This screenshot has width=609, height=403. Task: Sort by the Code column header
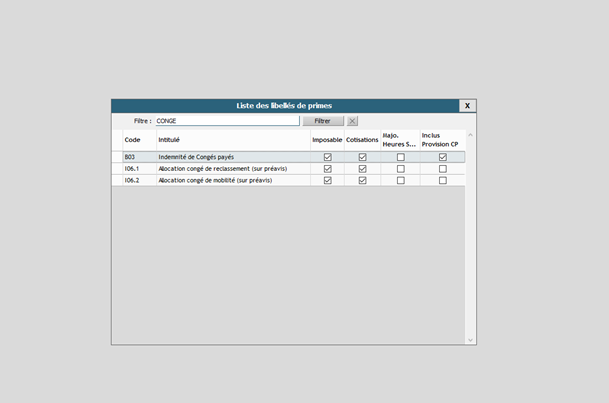click(x=139, y=140)
